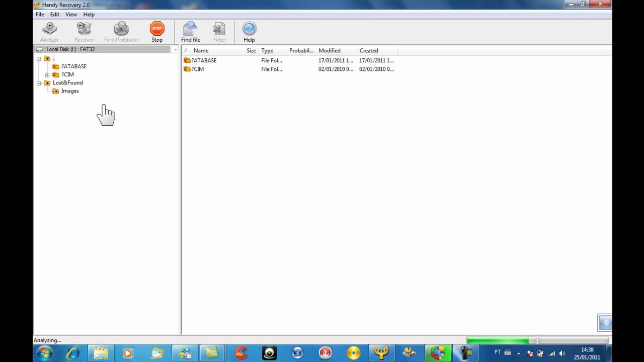Click the Help icon in the toolbar
The image size is (644, 362).
[x=249, y=32]
